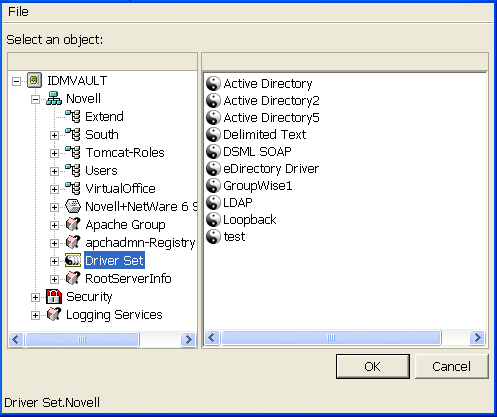Select 'Delimited Text' in the list
The height and width of the screenshot is (417, 497).
[265, 134]
